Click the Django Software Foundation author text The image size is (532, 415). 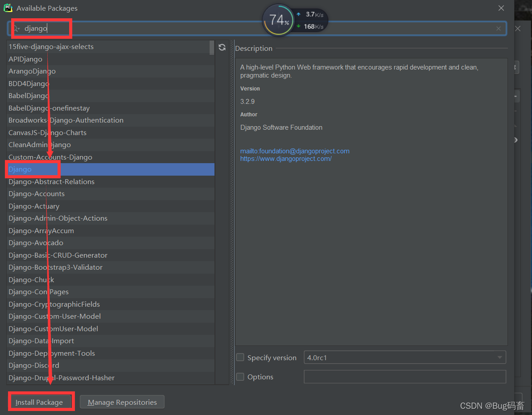(x=281, y=127)
